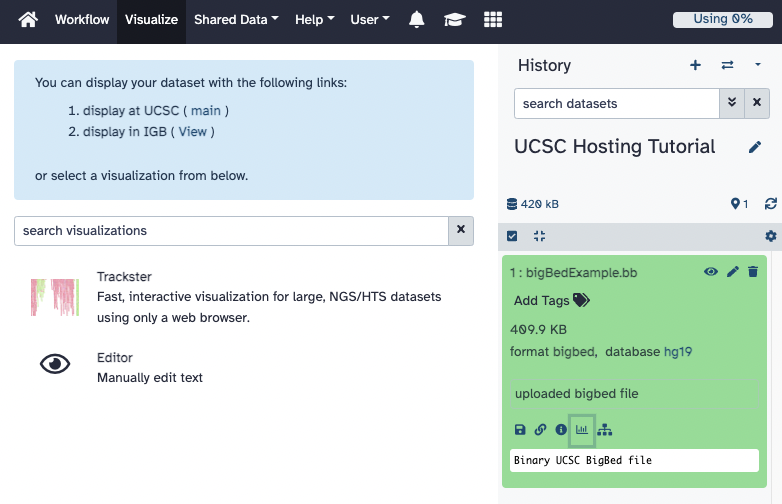The width and height of the screenshot is (782, 504).
Task: Click the graduation cap tutorials icon
Action: point(454,20)
